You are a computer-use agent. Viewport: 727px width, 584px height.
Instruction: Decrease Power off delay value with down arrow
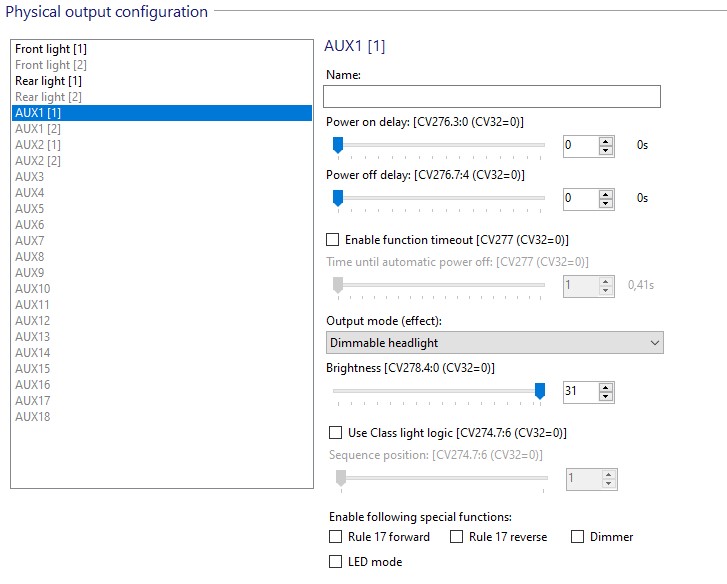pyautogui.click(x=606, y=203)
